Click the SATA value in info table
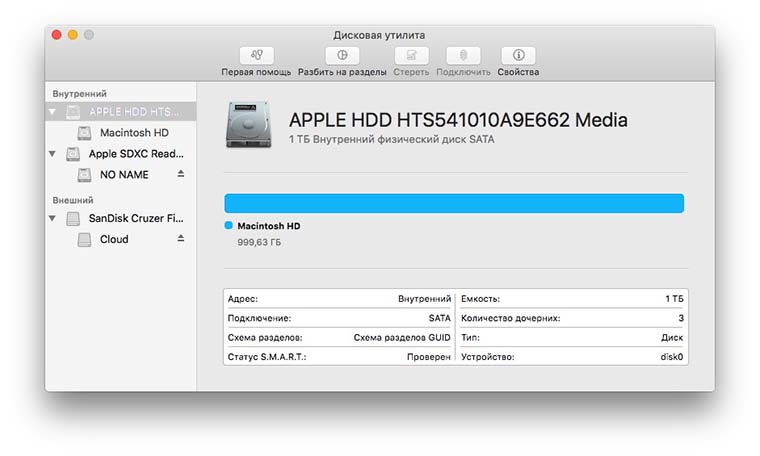Image resolution: width=760 pixels, height=456 pixels. [x=440, y=318]
